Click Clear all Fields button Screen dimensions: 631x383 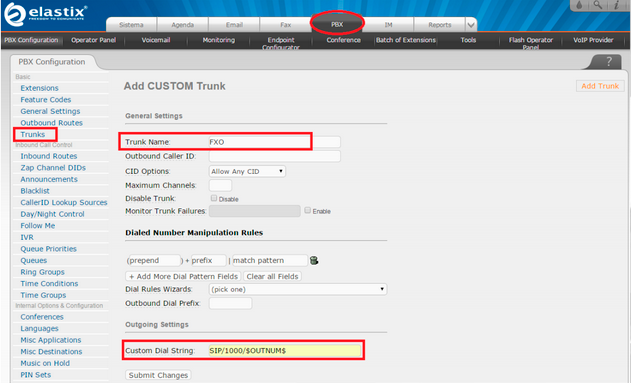272,276
